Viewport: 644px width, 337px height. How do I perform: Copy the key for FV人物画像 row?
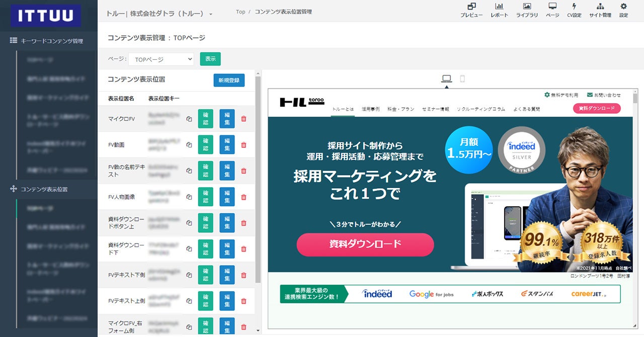(x=189, y=197)
